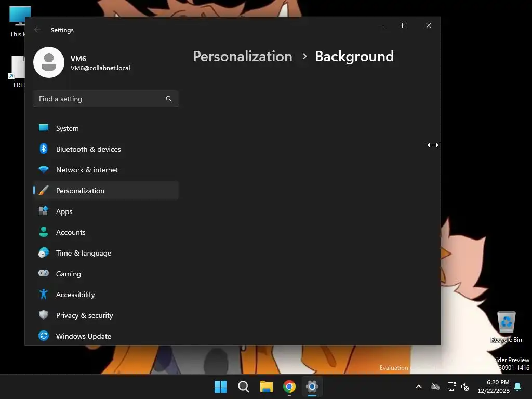Click the Time & language clock icon

coord(44,253)
